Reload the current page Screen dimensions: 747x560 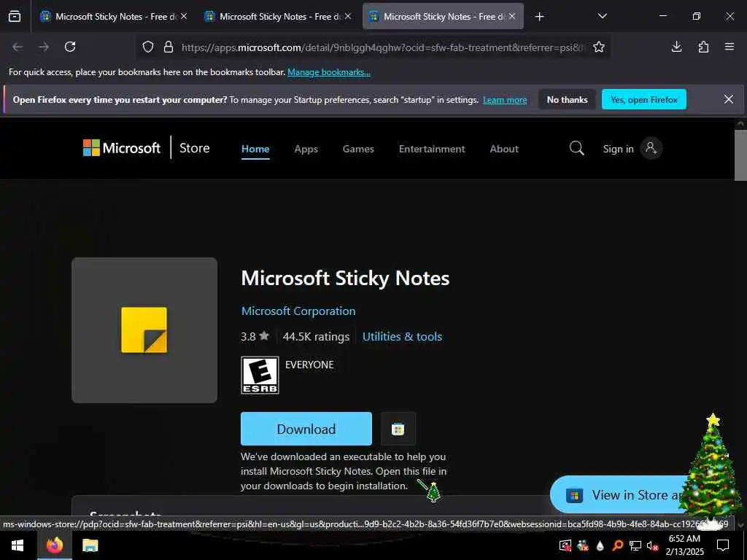tap(70, 47)
